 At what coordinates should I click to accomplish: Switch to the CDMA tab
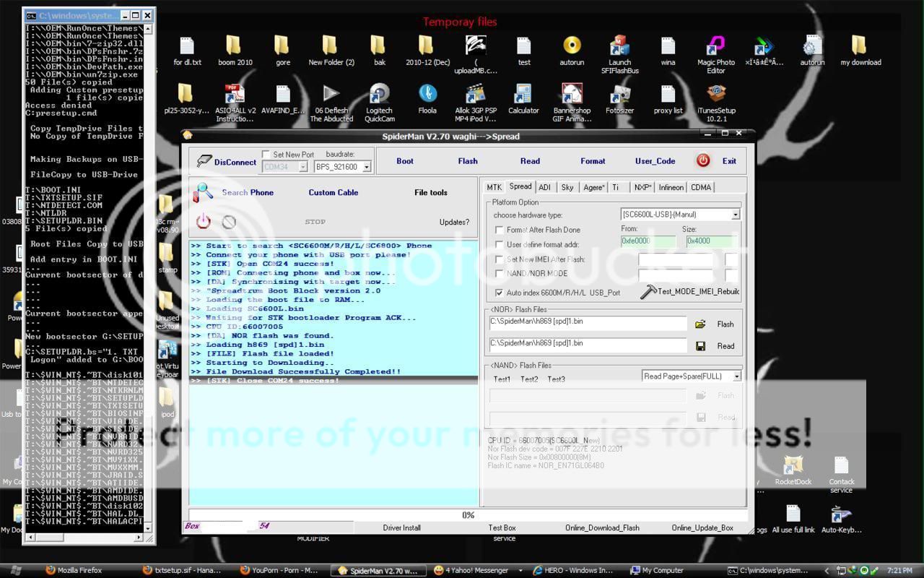(701, 187)
